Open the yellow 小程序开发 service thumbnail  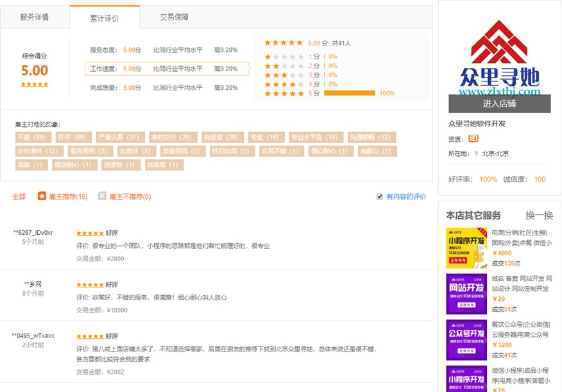(466, 248)
